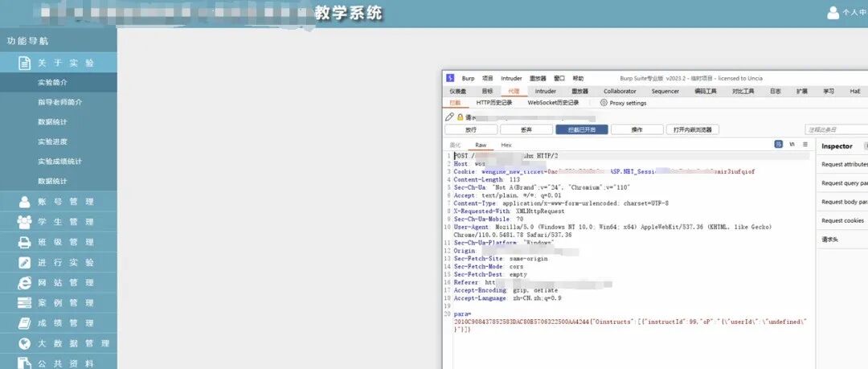
Task: Toggle the \n non-printable characters icon
Action: [792, 144]
